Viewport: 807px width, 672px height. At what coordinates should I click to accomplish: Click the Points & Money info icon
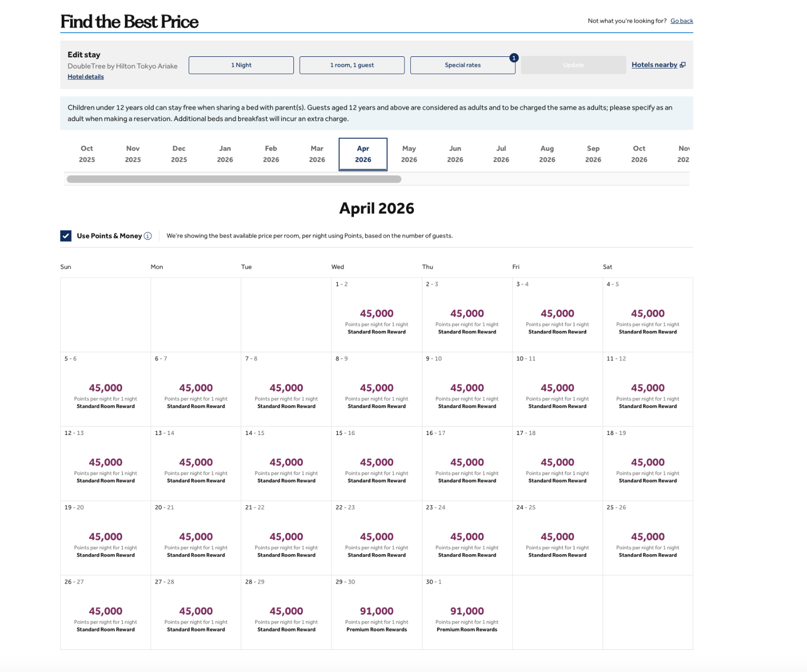click(148, 236)
